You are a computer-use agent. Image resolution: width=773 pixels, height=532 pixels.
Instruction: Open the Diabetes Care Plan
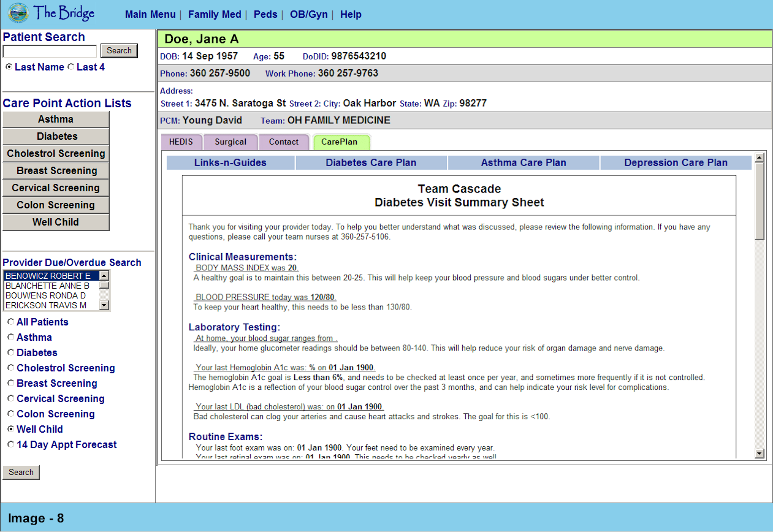(x=371, y=162)
